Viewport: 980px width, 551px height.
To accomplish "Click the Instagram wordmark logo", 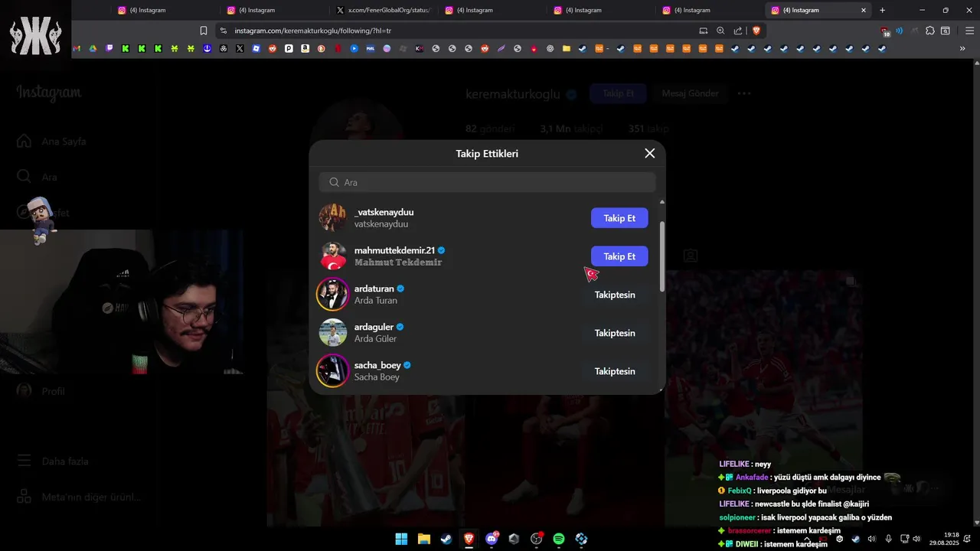I will coord(49,93).
